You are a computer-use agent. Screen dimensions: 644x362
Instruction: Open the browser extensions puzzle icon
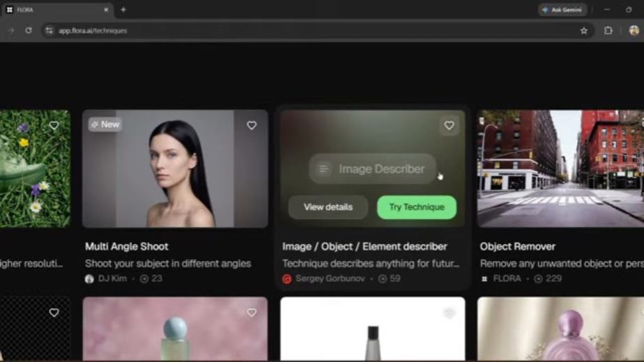(x=608, y=31)
